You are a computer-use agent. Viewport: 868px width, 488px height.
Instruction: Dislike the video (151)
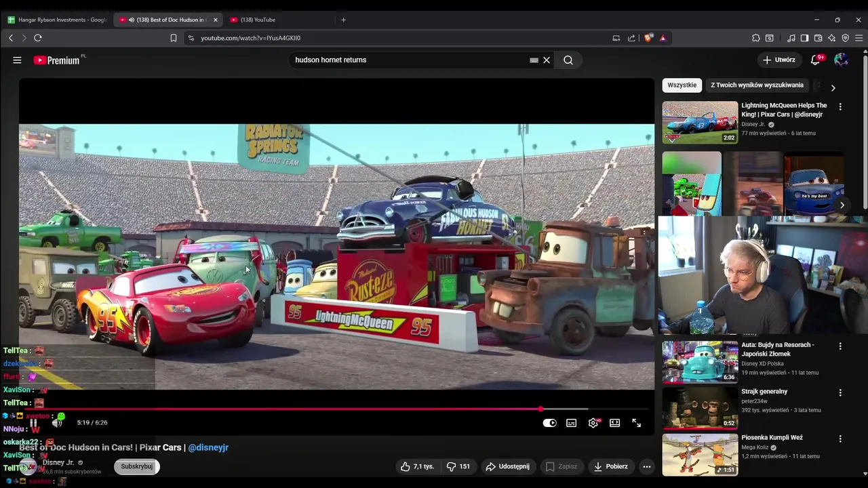458,466
